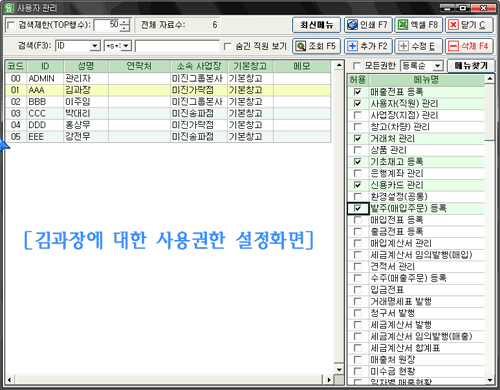Select the ADMIN user row
The width and height of the screenshot is (500, 390).
click(x=168, y=79)
